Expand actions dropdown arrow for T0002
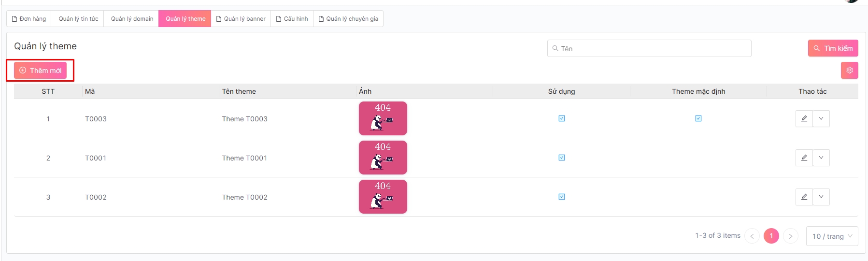Image resolution: width=868 pixels, height=261 pixels. (x=821, y=197)
